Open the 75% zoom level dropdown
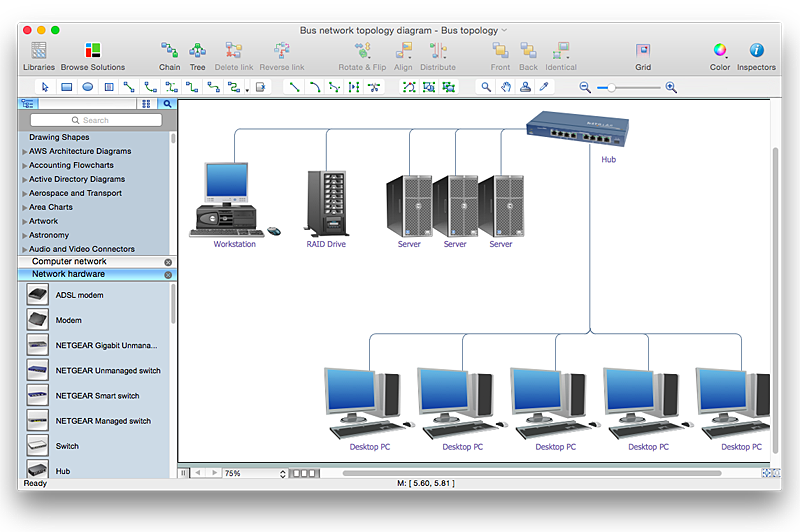Image resolution: width=800 pixels, height=532 pixels. pyautogui.click(x=255, y=473)
